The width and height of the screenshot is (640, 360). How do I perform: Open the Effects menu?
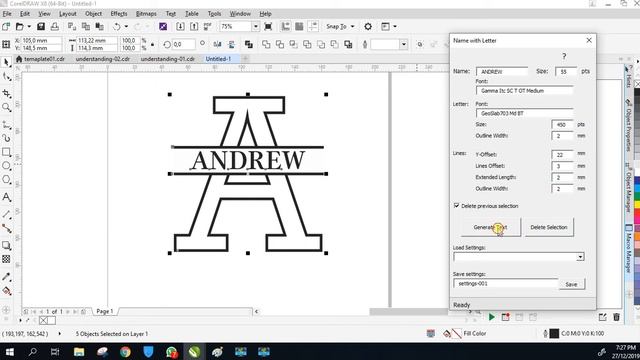(x=119, y=14)
